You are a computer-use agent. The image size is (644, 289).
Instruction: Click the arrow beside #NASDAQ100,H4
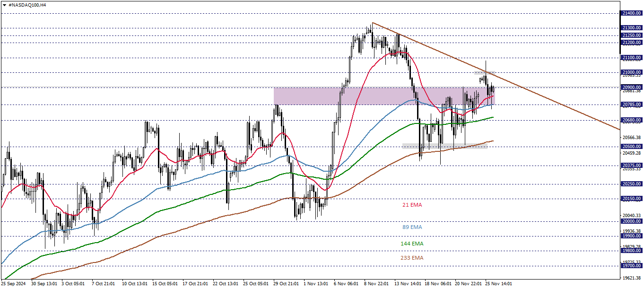pos(4,5)
